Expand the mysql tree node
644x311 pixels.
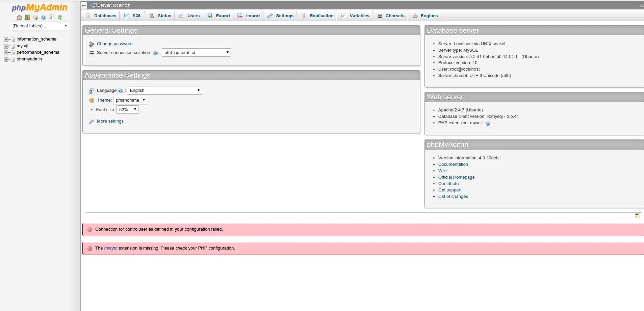(6, 46)
